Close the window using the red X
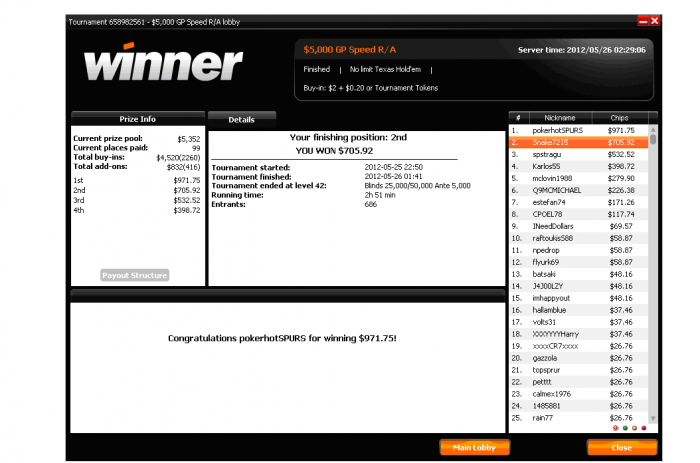 coord(654,21)
